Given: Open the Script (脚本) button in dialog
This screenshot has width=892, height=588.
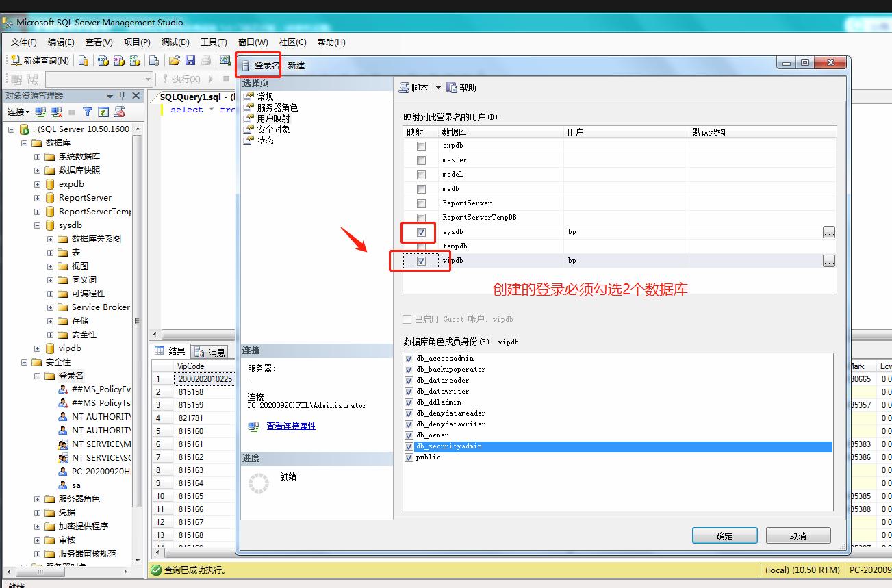Looking at the screenshot, I should [413, 88].
